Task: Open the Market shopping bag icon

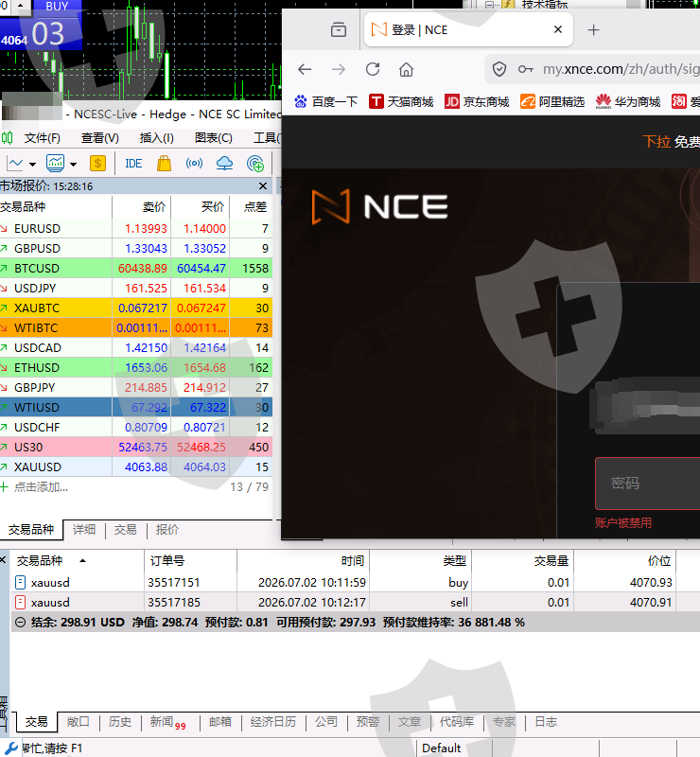Action: [165, 164]
